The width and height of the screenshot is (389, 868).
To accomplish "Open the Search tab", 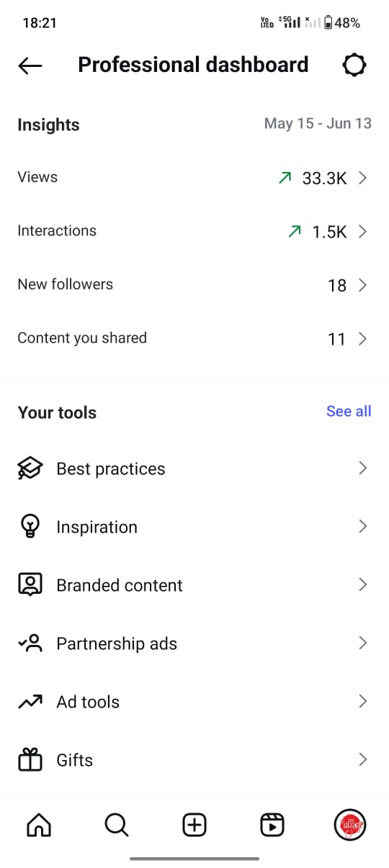I will click(116, 825).
